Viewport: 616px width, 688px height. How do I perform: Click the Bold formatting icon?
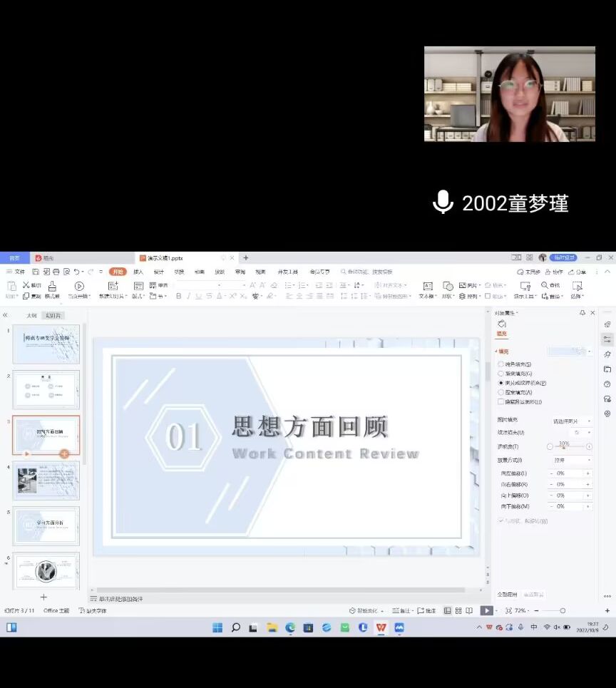(x=179, y=296)
